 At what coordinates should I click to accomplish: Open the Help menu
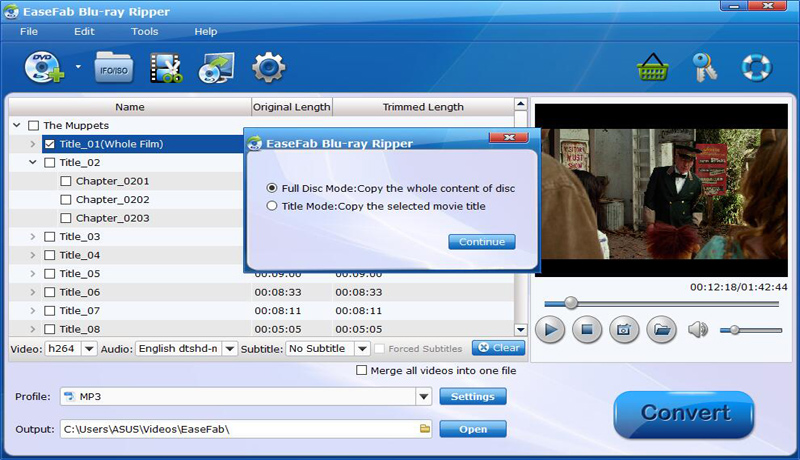[x=206, y=31]
